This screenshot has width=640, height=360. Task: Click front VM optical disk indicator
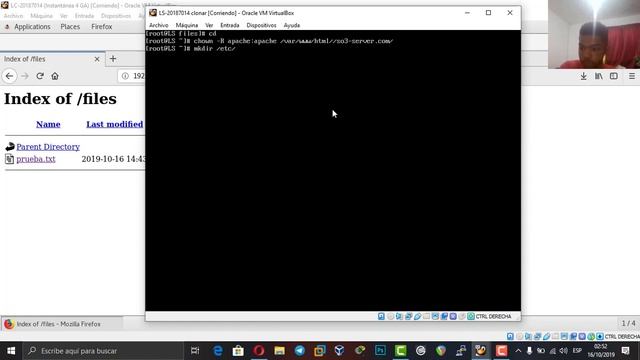(390, 316)
